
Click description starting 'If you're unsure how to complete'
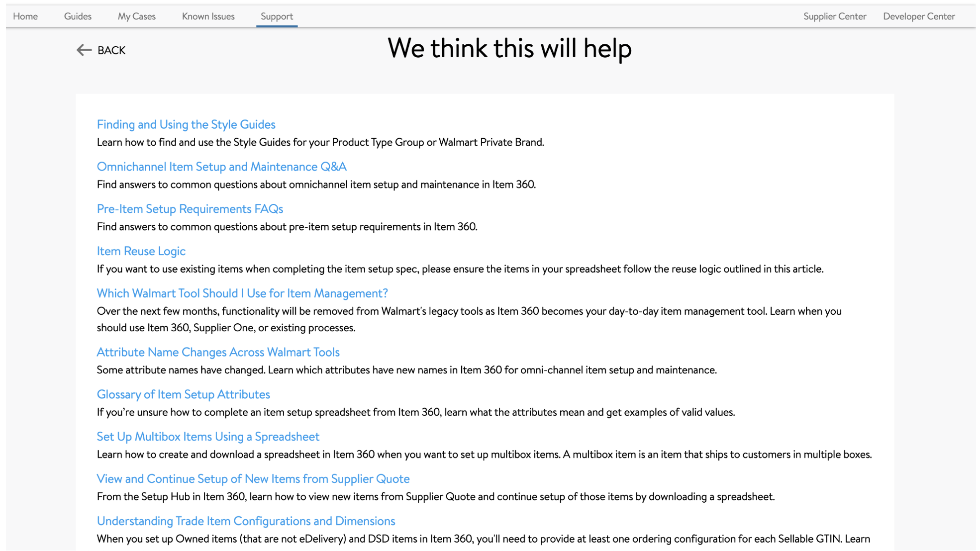click(x=416, y=412)
